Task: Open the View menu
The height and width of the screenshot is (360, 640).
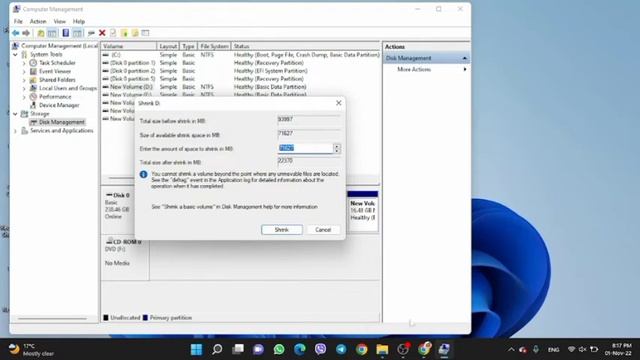Action: pyautogui.click(x=60, y=21)
